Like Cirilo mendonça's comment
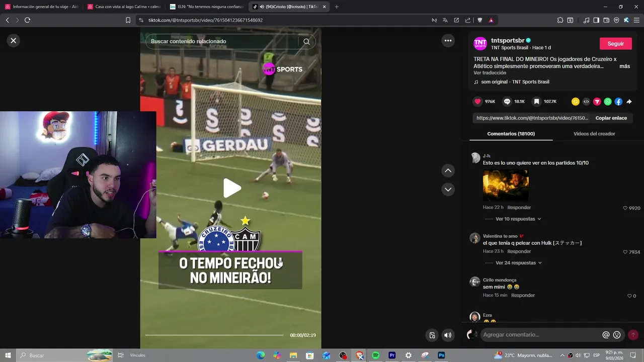 click(x=629, y=296)
